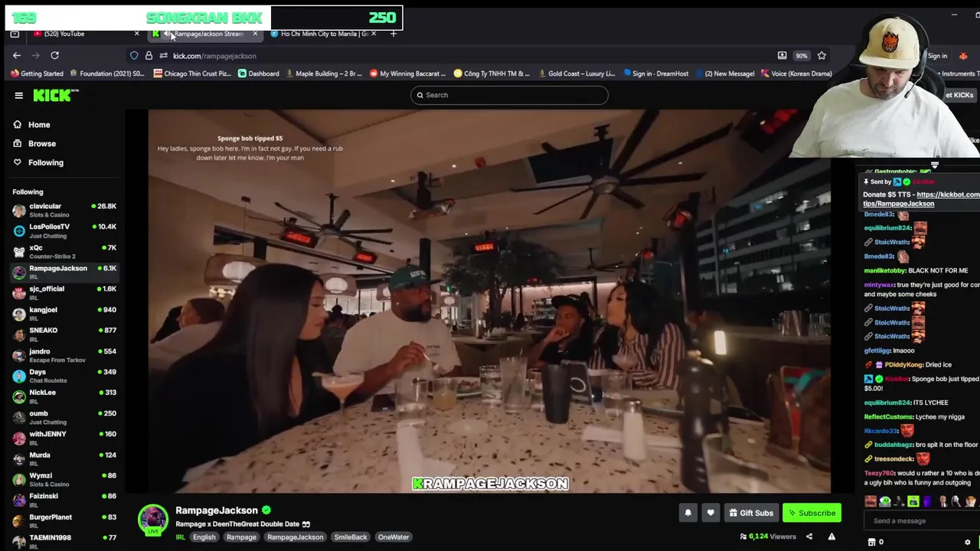Go back with the browser back arrow
The image size is (980, 551).
pyautogui.click(x=17, y=55)
